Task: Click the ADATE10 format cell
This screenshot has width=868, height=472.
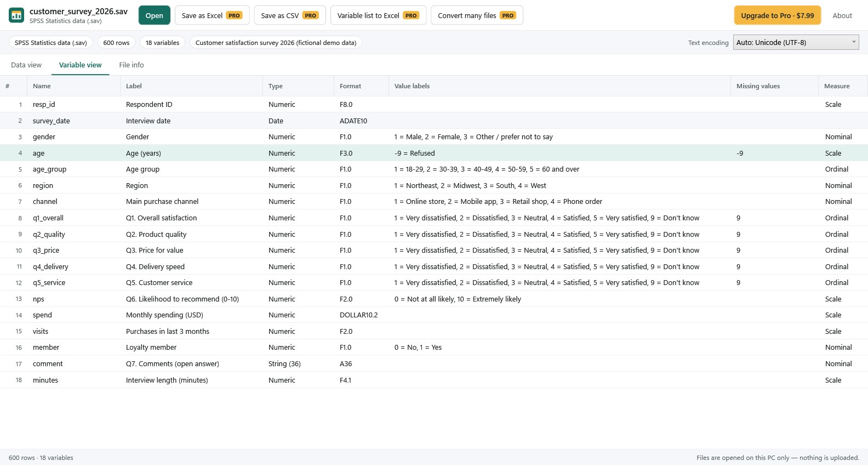Action: pyautogui.click(x=353, y=121)
